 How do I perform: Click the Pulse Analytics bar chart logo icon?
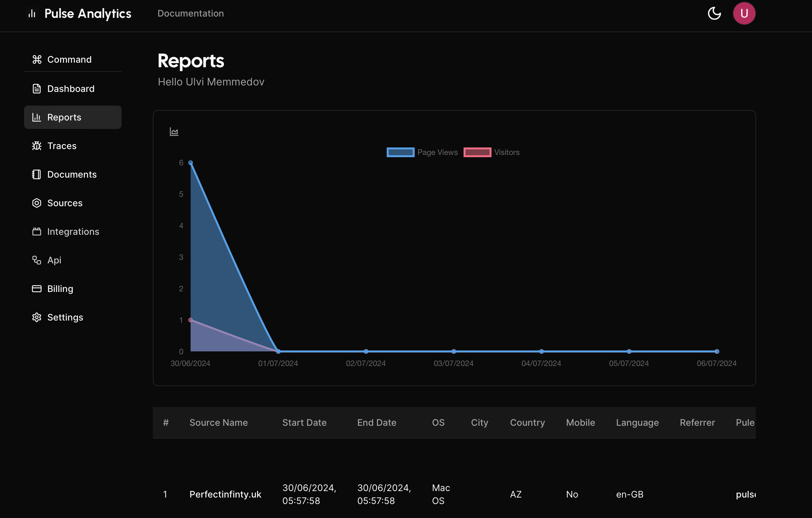tap(32, 13)
